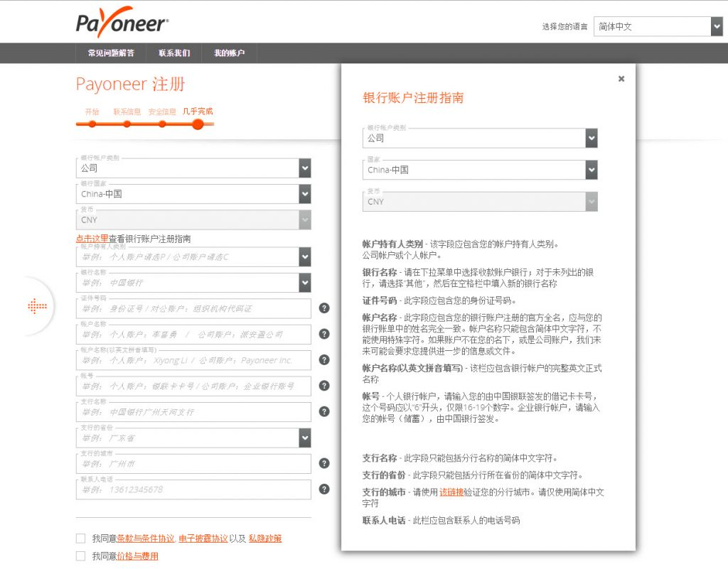The image size is (728, 569).
Task: Click the question mark next to 支行名称
Action: (325, 411)
